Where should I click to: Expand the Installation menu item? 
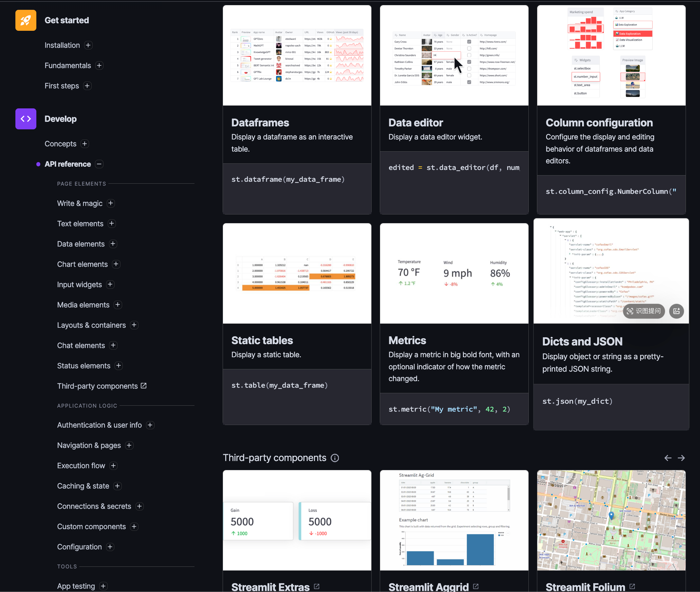coord(88,45)
